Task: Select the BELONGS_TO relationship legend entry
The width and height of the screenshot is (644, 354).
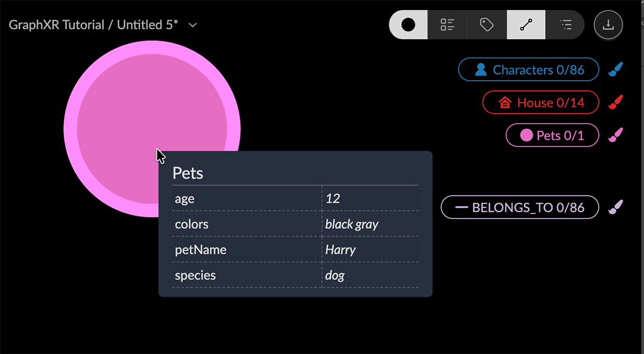Action: 519,207
